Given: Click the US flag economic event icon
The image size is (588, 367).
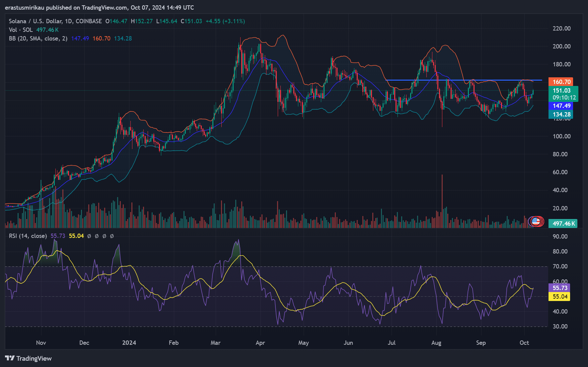Looking at the screenshot, I should pyautogui.click(x=536, y=221).
